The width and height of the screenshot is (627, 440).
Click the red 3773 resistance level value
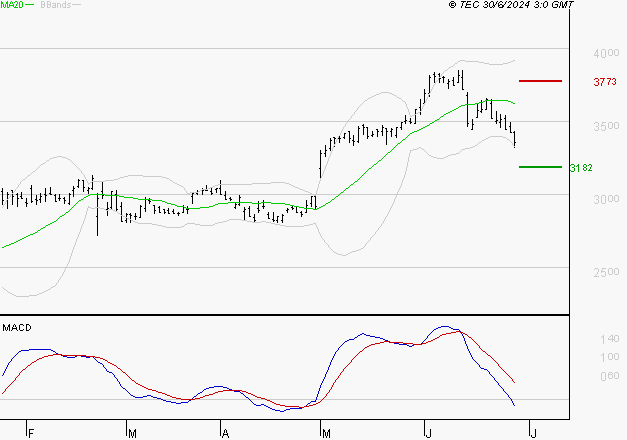pyautogui.click(x=605, y=82)
